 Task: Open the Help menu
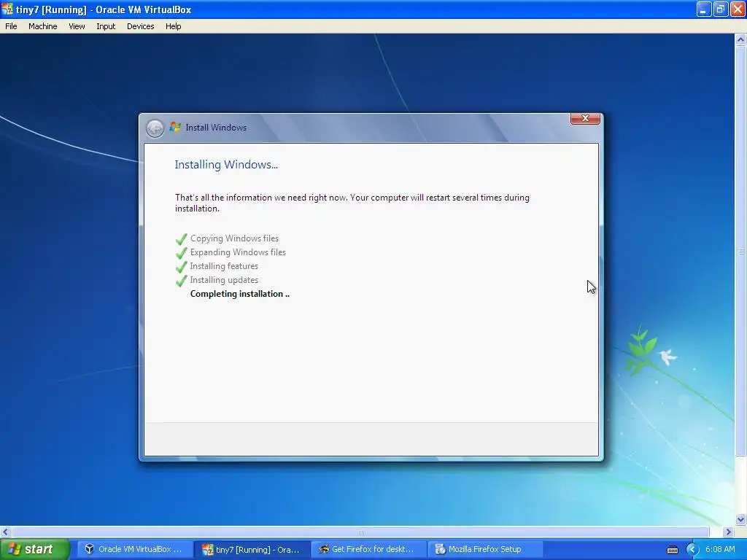tap(174, 26)
